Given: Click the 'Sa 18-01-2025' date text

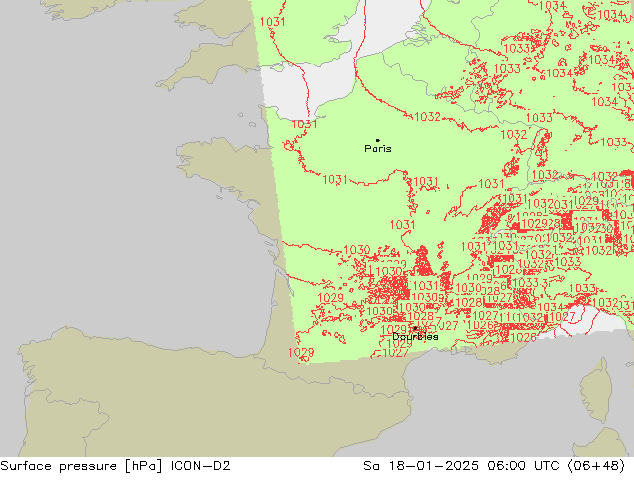Looking at the screenshot, I should click(x=421, y=466).
